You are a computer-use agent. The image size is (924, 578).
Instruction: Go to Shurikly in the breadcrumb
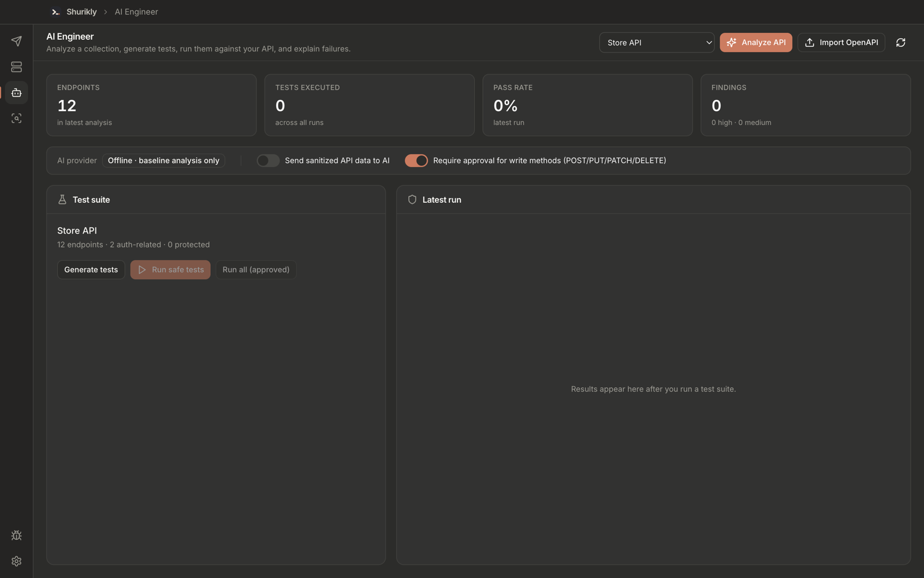point(81,12)
